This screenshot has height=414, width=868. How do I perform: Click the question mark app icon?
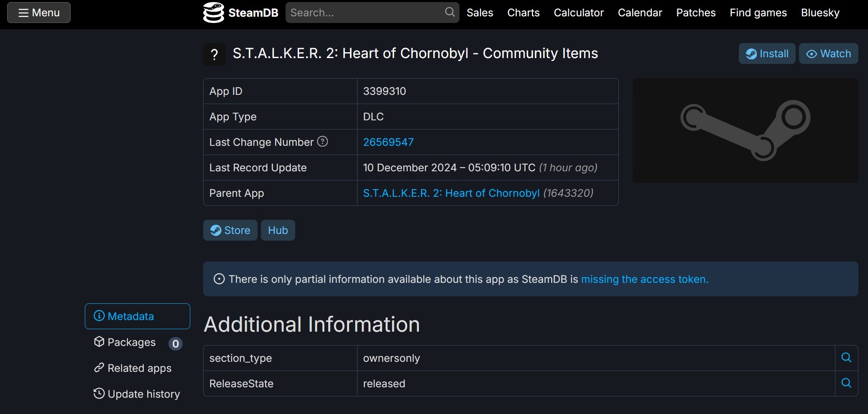click(x=214, y=54)
